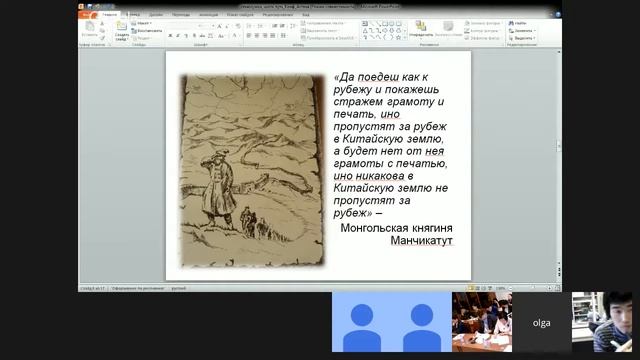Image resolution: width=640 pixels, height=360 pixels.
Task: Click the Clear Formatting eraser icon
Action: 238,26
